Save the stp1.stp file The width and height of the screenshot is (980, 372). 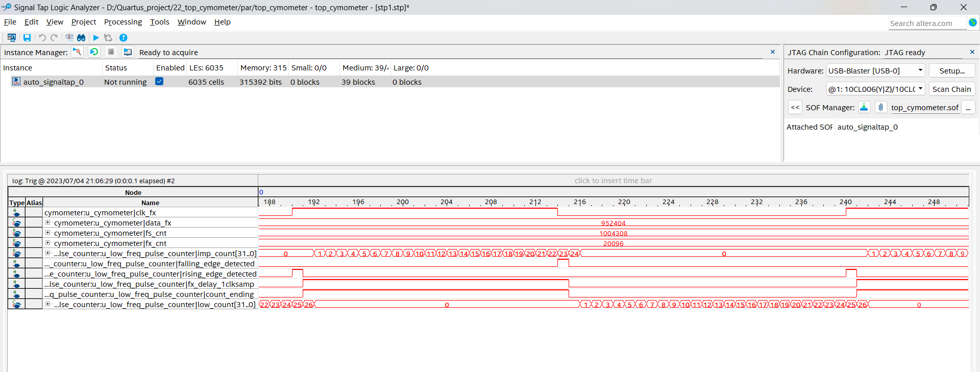tap(27, 38)
